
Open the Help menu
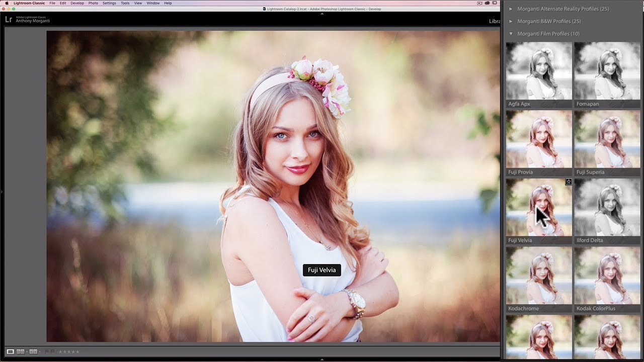coord(168,3)
